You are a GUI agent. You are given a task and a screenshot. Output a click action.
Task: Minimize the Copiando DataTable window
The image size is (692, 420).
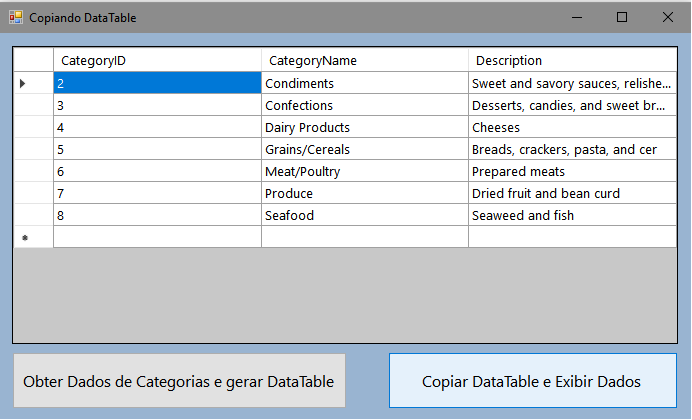coord(577,18)
